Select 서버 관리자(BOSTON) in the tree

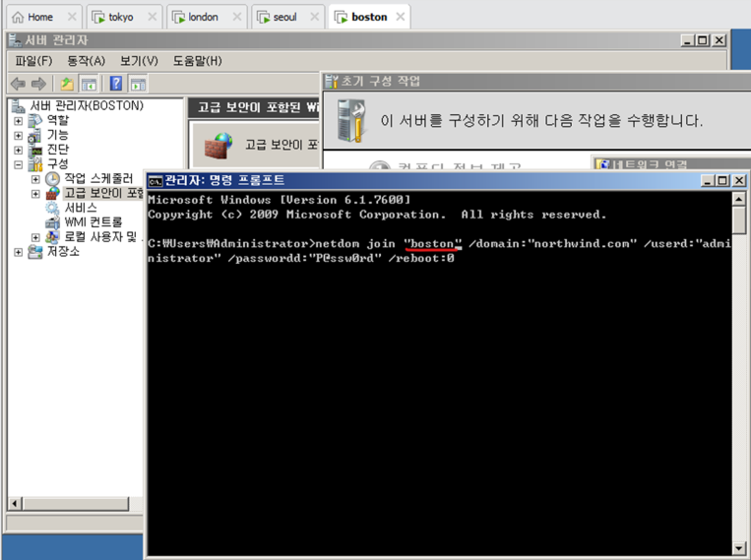(87, 105)
